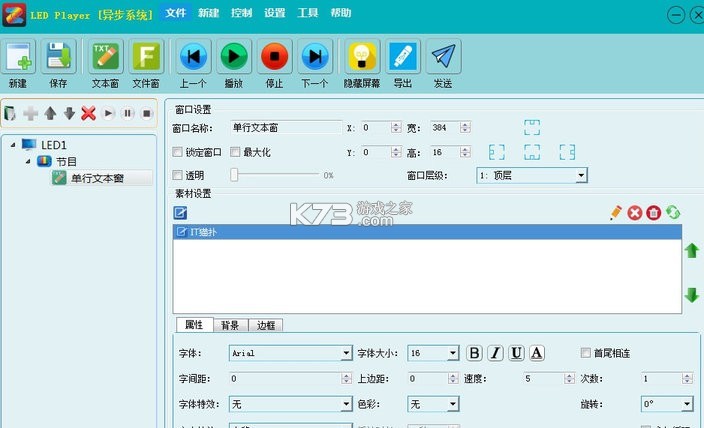
Task: Stop playback with the 停止 button
Action: (274, 56)
